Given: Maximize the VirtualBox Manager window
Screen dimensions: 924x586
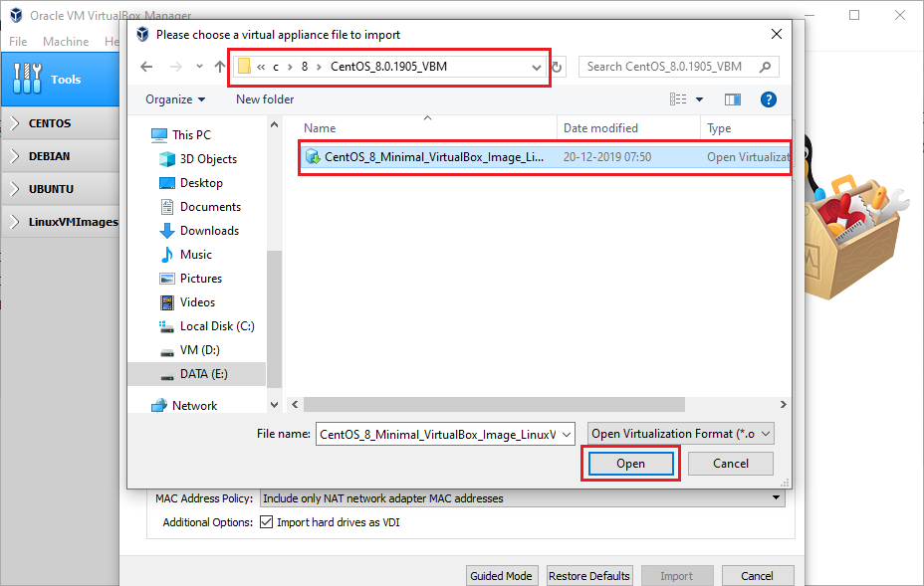Looking at the screenshot, I should pos(854,15).
